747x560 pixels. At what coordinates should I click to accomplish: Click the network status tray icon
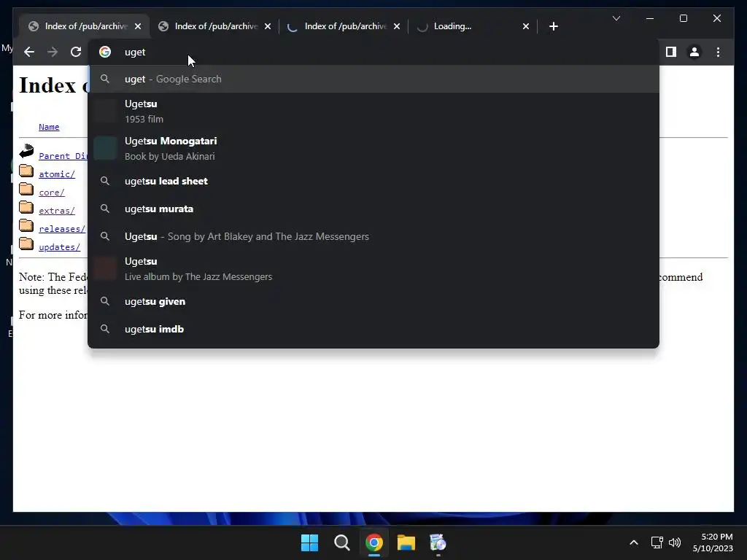[x=657, y=542]
